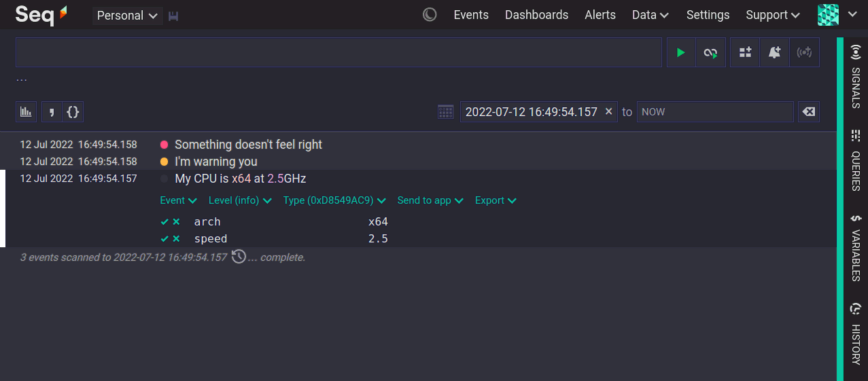Click the timestamp 16:49:54.157 of CPU event
The image size is (868, 381).
point(107,179)
